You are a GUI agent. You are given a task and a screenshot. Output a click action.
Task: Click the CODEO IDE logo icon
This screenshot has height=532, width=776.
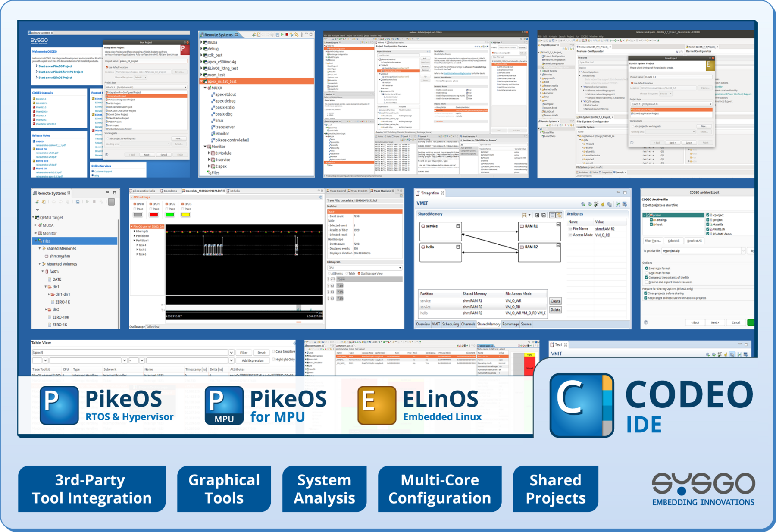point(582,405)
